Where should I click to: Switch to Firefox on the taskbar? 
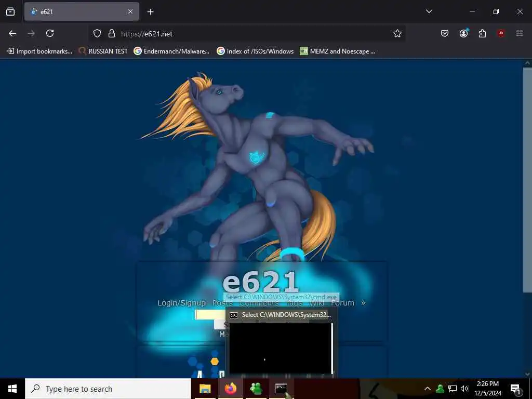230,389
